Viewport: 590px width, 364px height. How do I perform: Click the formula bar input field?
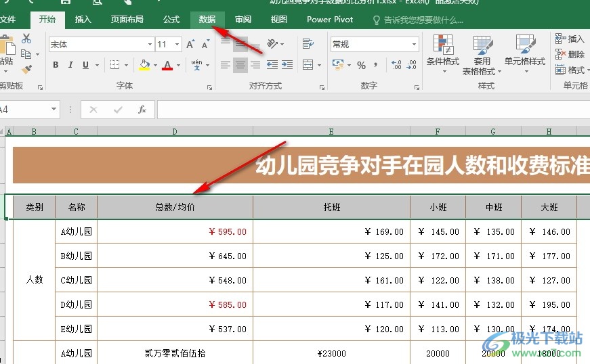pyautogui.click(x=373, y=110)
